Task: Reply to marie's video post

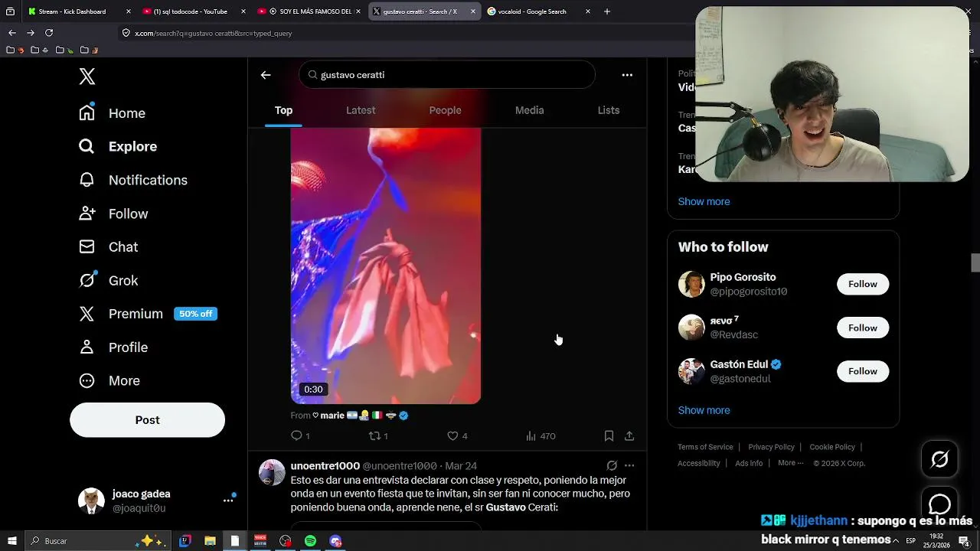Action: coord(300,436)
